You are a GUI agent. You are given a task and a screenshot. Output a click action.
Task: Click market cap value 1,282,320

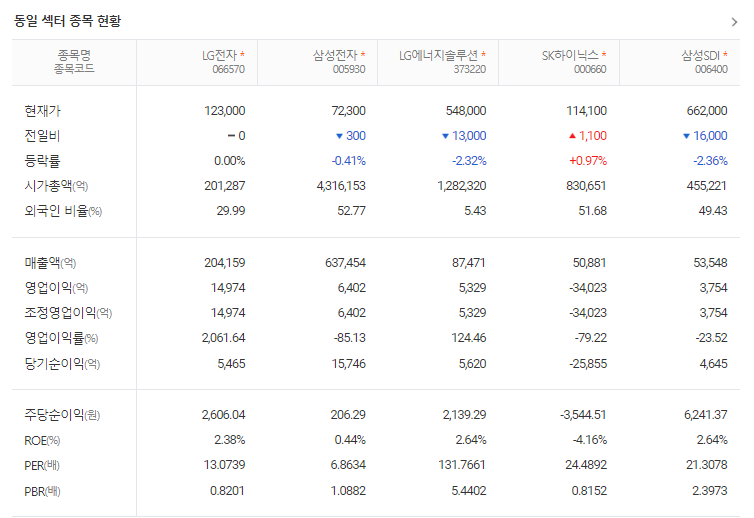click(462, 186)
